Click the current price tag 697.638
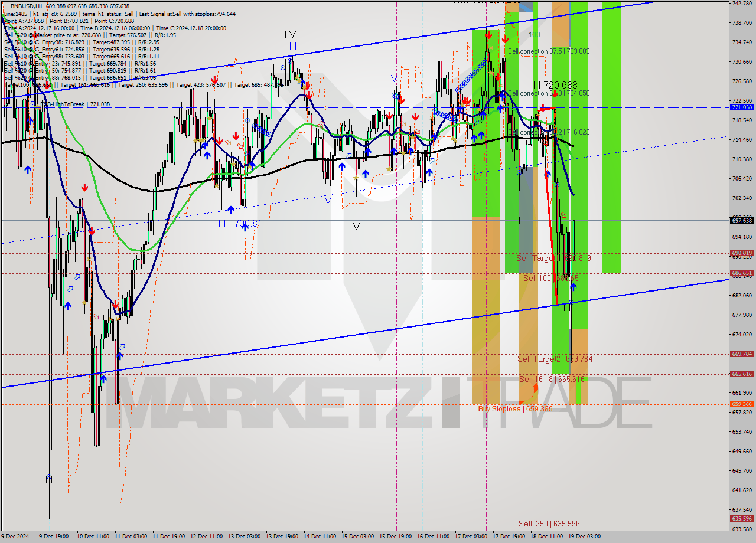 click(742, 220)
